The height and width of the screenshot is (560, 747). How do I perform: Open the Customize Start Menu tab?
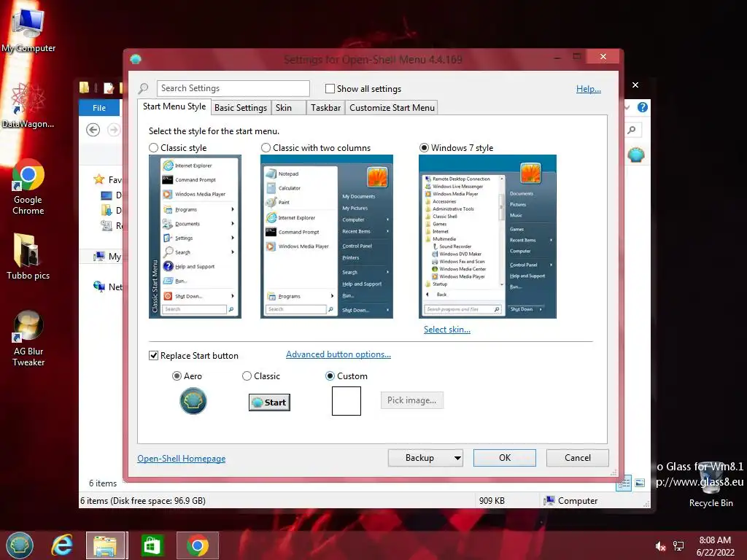point(392,108)
